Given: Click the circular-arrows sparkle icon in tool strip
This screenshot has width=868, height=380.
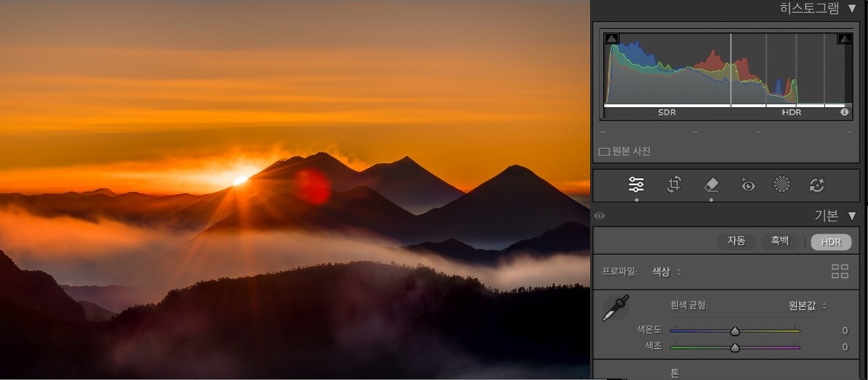Looking at the screenshot, I should tap(817, 185).
